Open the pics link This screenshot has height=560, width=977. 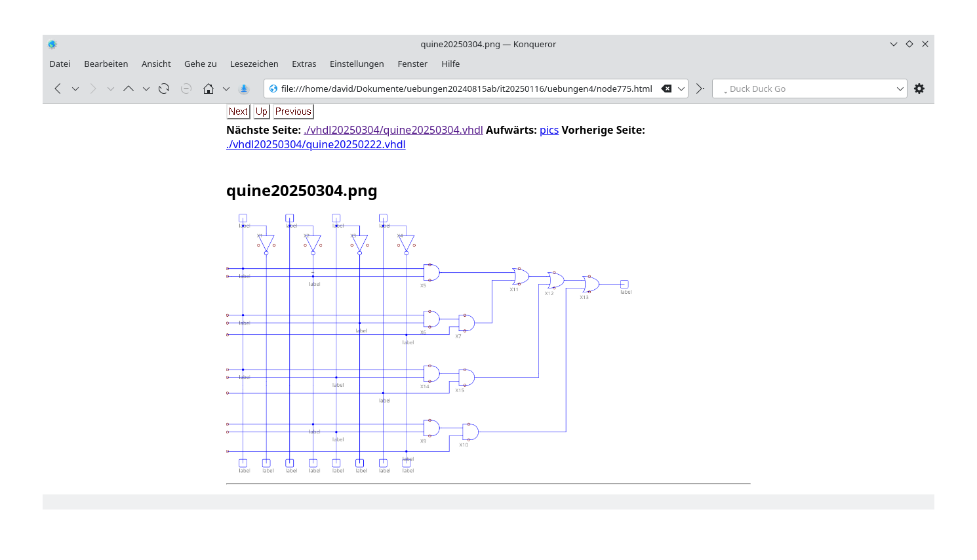click(549, 130)
